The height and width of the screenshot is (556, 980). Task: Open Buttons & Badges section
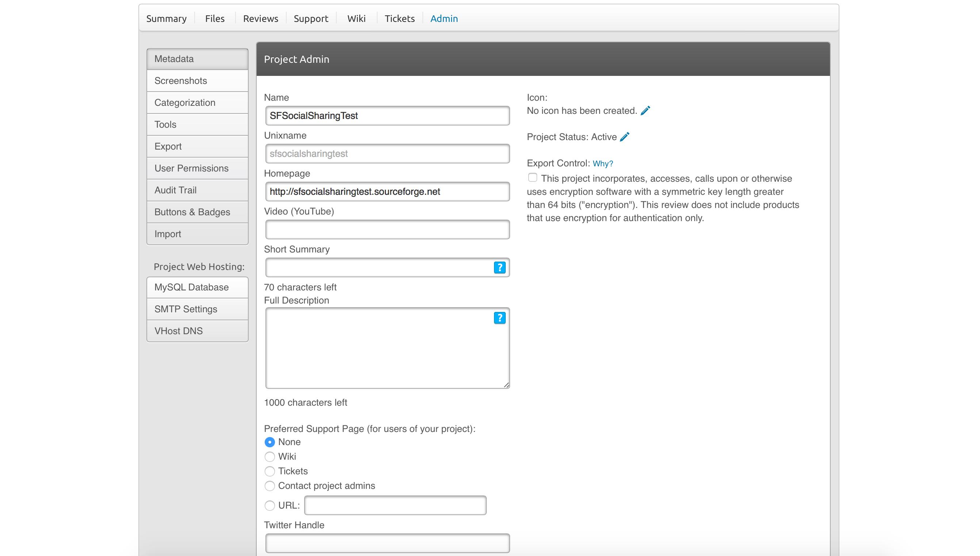[197, 212]
